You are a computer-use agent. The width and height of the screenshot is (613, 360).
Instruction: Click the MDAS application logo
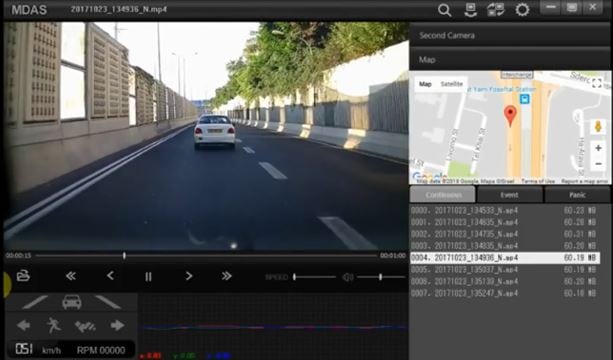[x=29, y=10]
